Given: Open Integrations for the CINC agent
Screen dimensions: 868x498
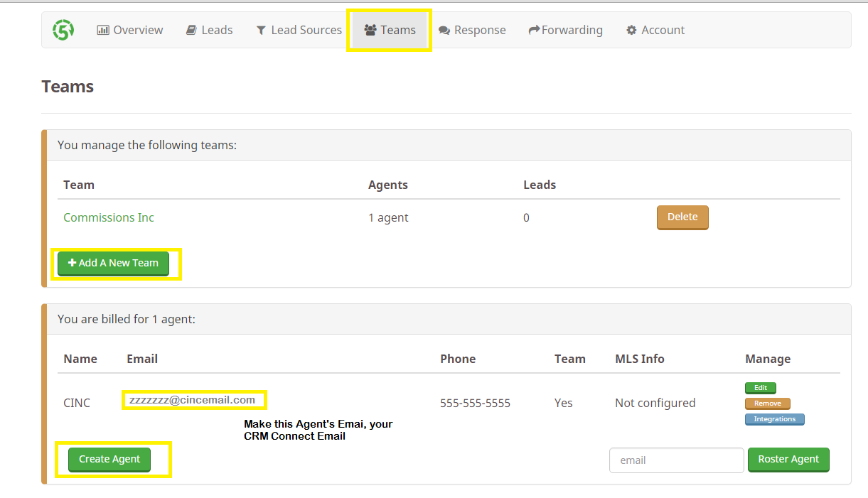Looking at the screenshot, I should click(x=774, y=419).
